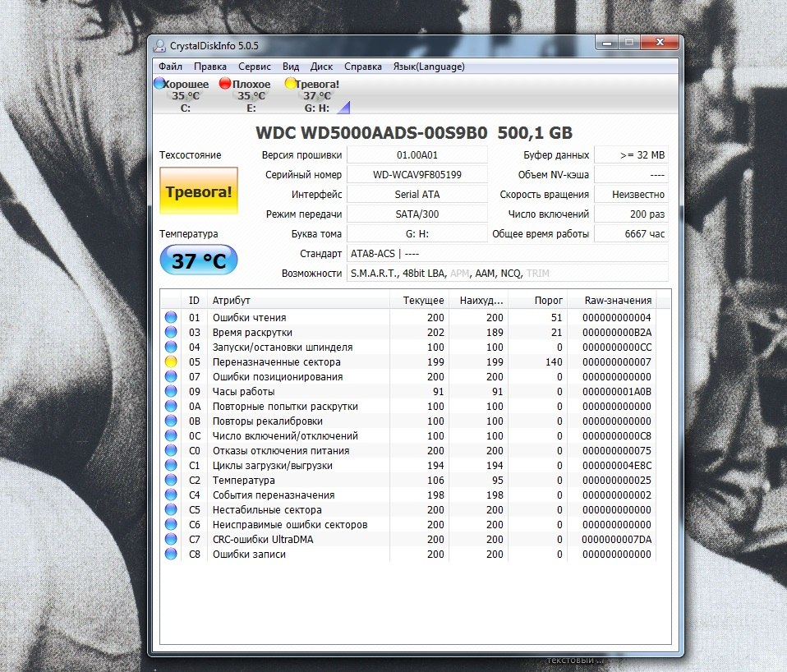Select the red 'Плохое' disk E: status icon

pyautogui.click(x=224, y=84)
